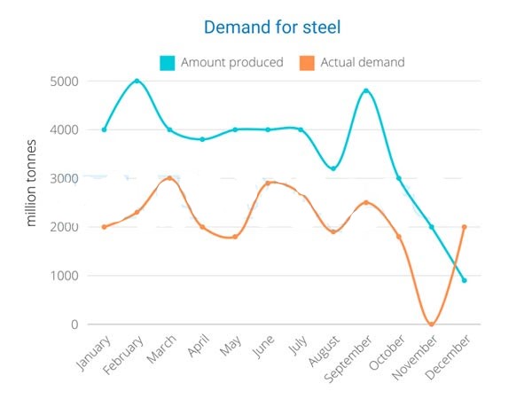
Task: Click the January Amount produced data point
Action: coord(104,129)
